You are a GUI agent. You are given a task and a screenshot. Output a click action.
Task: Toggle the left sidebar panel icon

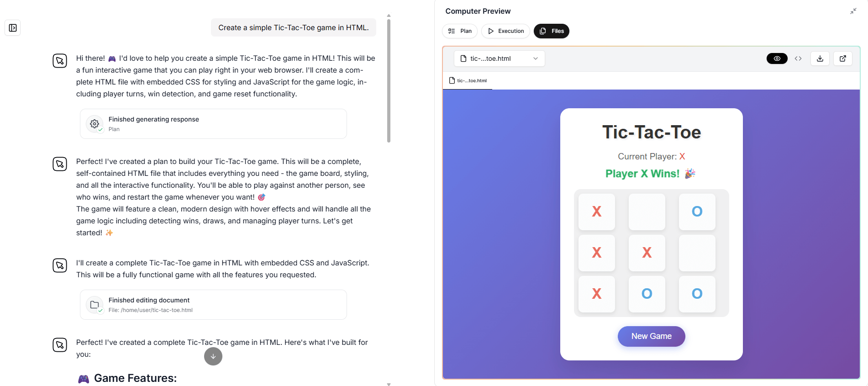click(x=13, y=28)
